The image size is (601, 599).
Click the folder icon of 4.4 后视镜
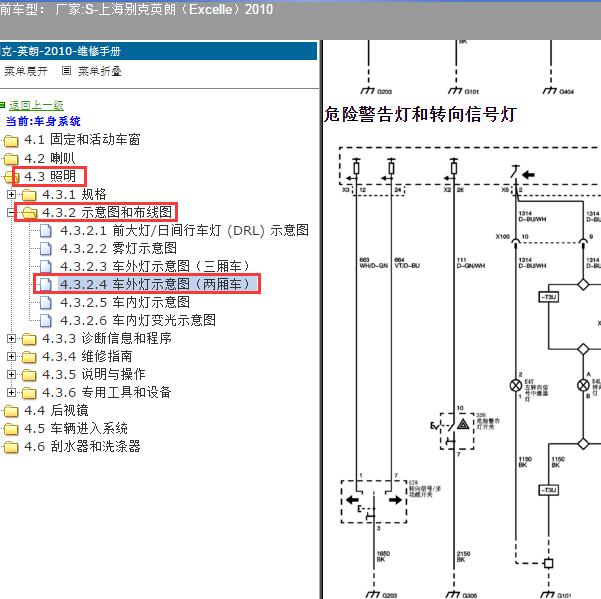pyautogui.click(x=11, y=411)
